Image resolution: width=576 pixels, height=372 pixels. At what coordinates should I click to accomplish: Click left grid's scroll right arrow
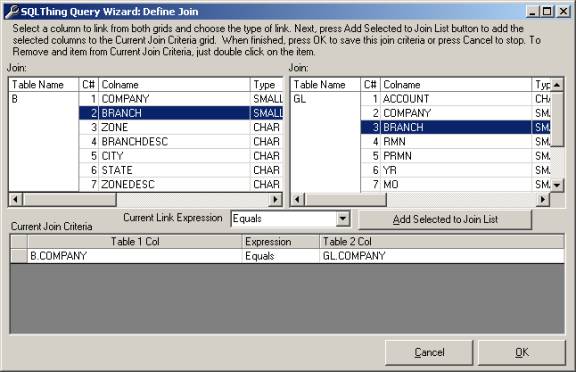point(275,200)
